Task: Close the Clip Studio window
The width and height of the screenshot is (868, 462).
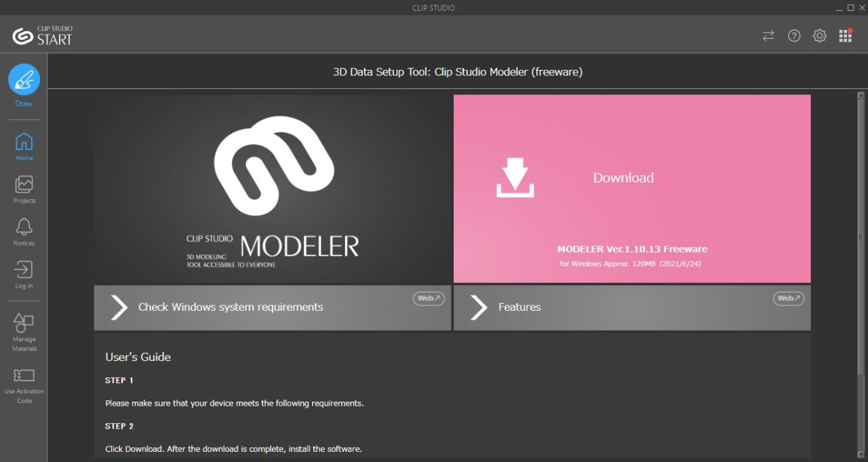Action: pyautogui.click(x=862, y=7)
